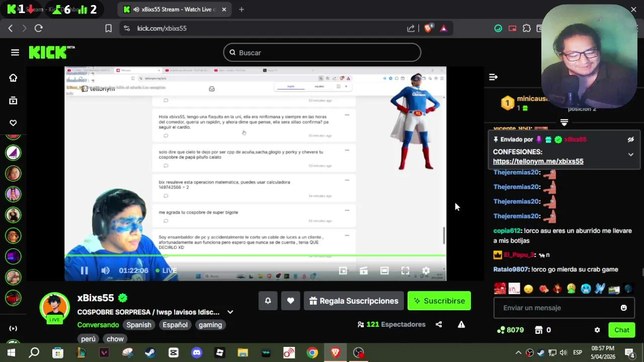The width and height of the screenshot is (644, 362).
Task: Click the green Suscribirse button
Action: 439,301
